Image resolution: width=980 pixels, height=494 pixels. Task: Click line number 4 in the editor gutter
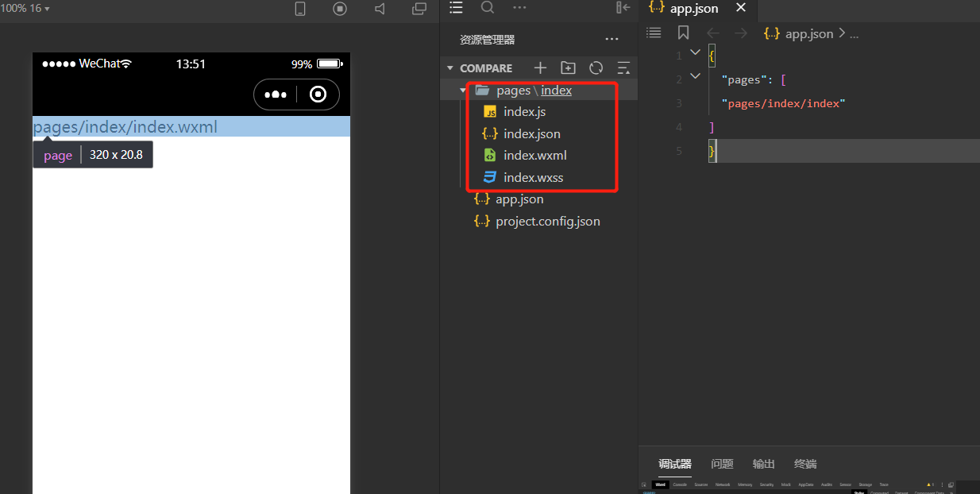pos(678,127)
